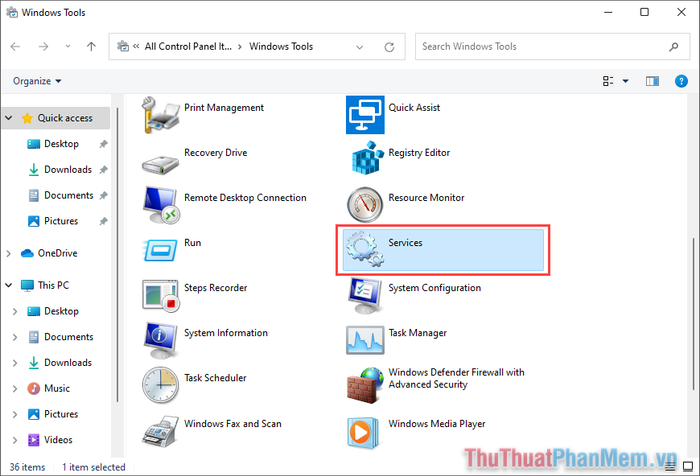Screen dimensions: 700x476
Task: Expand Pictures under This PC
Action: [15, 414]
